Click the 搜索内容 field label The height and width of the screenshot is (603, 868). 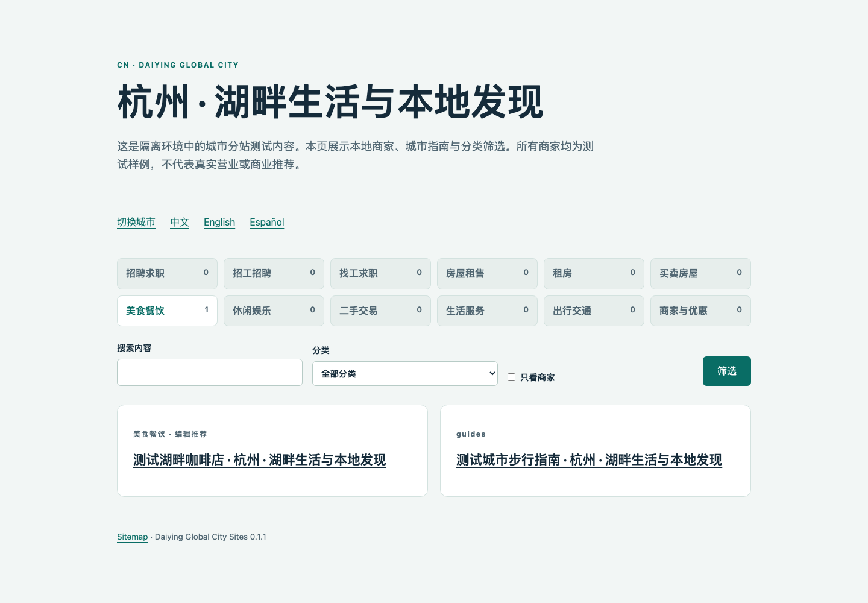coord(134,348)
